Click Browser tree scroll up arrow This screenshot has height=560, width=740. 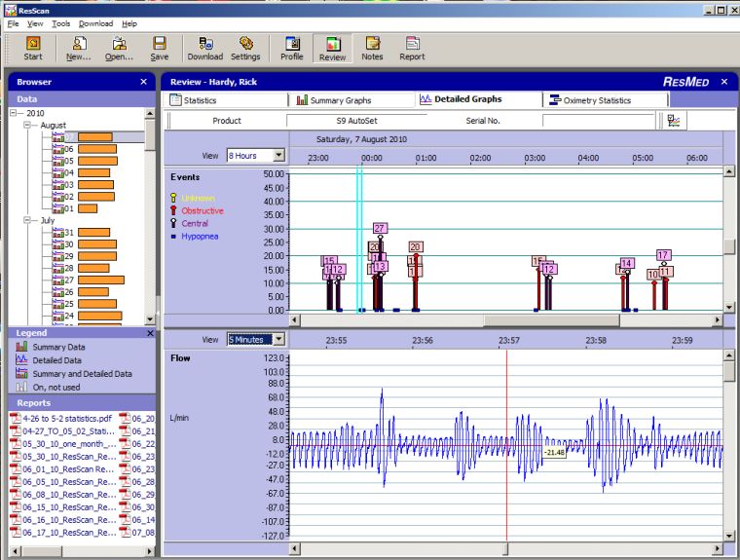(150, 113)
